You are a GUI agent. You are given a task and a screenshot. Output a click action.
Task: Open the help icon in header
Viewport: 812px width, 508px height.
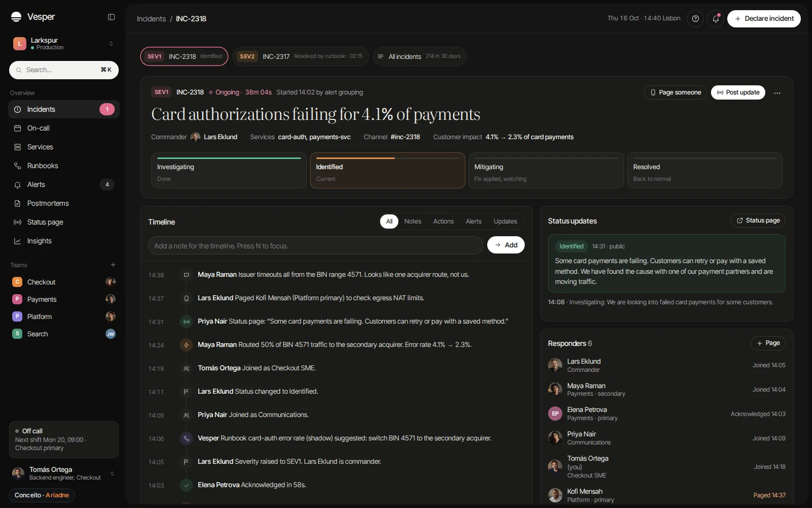tap(695, 19)
